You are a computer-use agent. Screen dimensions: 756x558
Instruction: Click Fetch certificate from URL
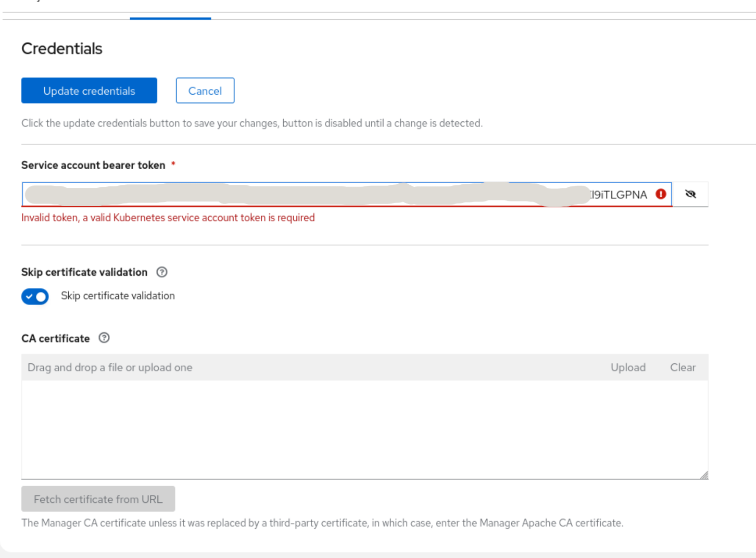pos(98,499)
